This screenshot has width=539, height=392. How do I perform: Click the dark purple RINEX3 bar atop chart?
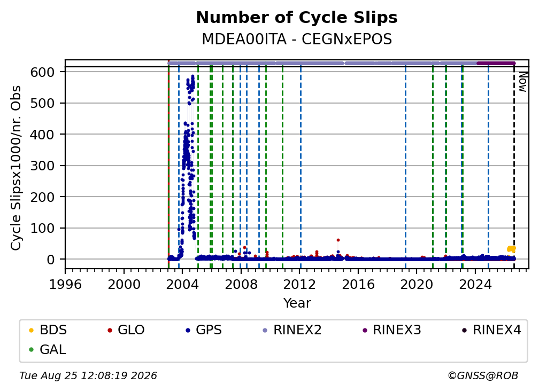[x=496, y=63]
